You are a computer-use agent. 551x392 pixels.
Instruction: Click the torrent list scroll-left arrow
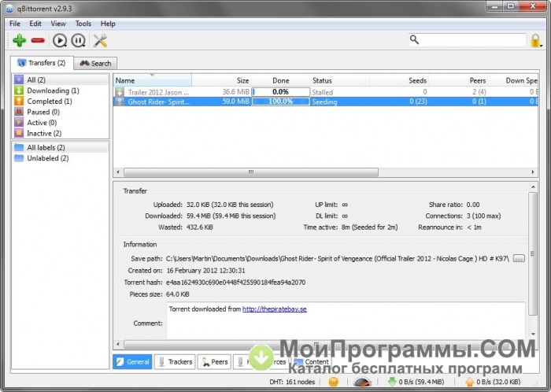(118, 172)
